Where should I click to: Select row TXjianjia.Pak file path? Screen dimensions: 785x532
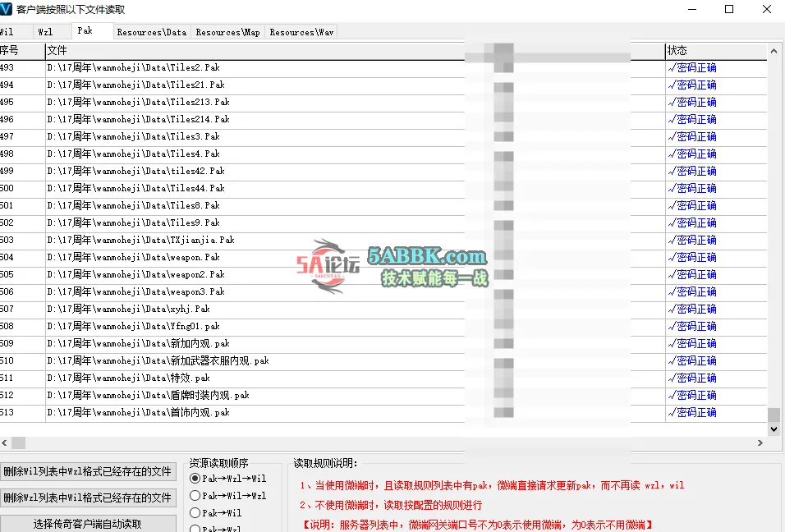[x=140, y=241]
